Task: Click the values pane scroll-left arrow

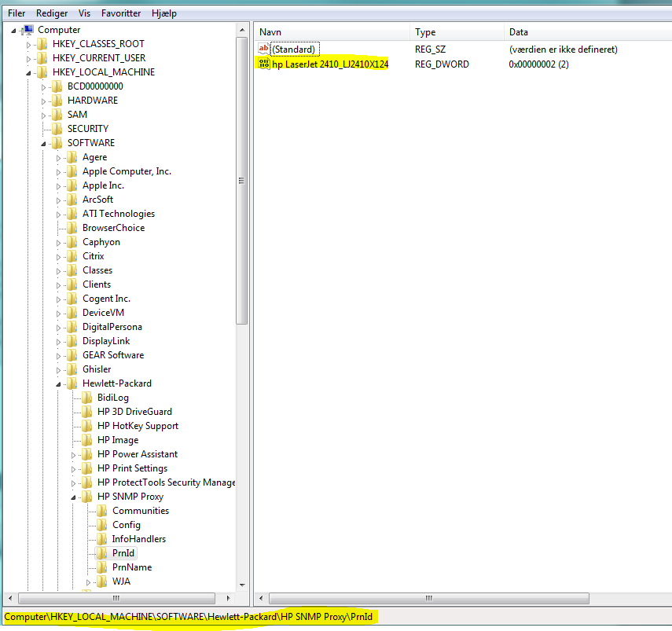Action: [261, 598]
